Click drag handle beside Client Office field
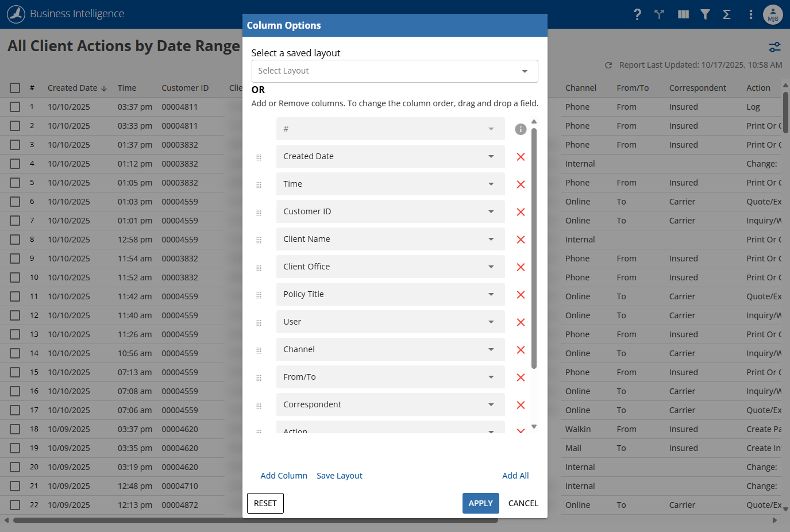Viewport: 790px width, 532px height. coord(259,268)
